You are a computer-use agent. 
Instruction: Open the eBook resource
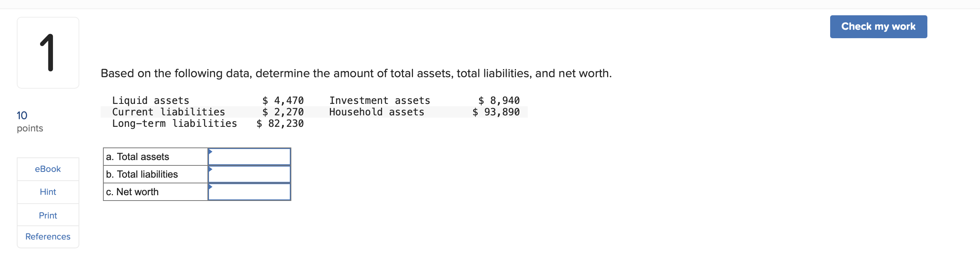tap(48, 169)
